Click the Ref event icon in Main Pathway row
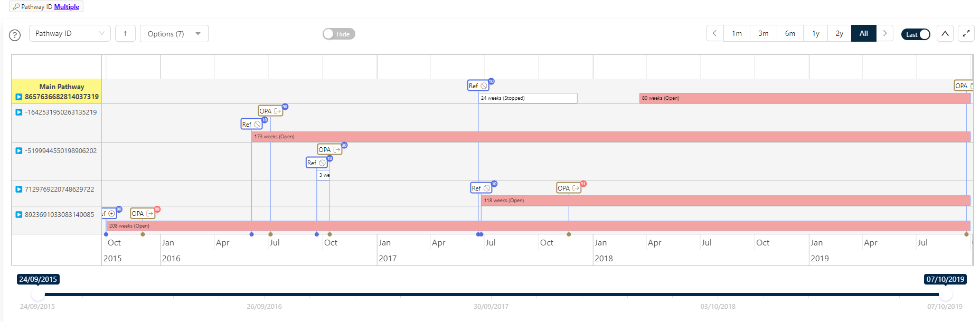The height and width of the screenshot is (322, 980). pos(478,86)
